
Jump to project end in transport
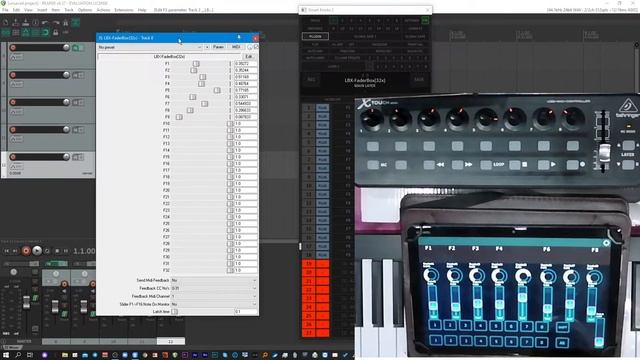pyautogui.click(x=15, y=251)
